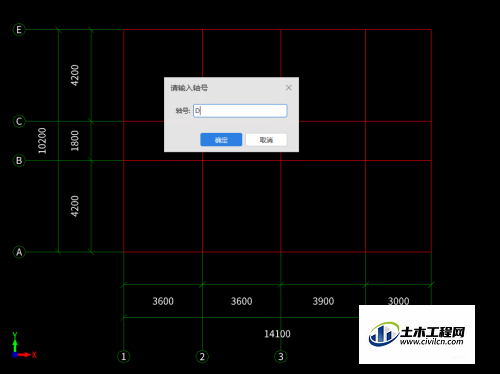Screen dimensions: 500x374
Task: Select axis bubble A
Action: click(19, 252)
